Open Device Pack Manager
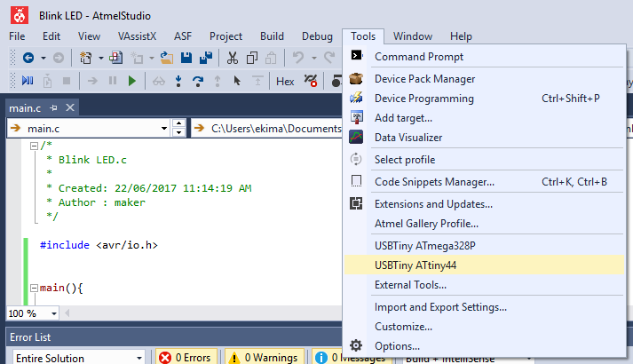 click(484, 79)
